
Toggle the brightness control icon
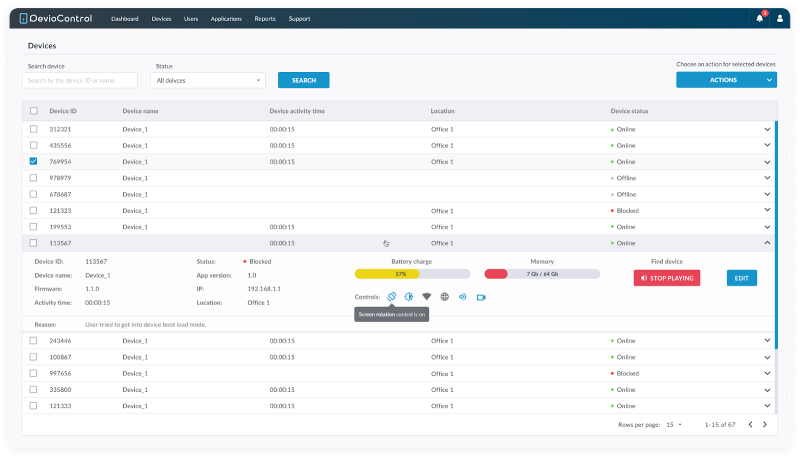pos(409,297)
